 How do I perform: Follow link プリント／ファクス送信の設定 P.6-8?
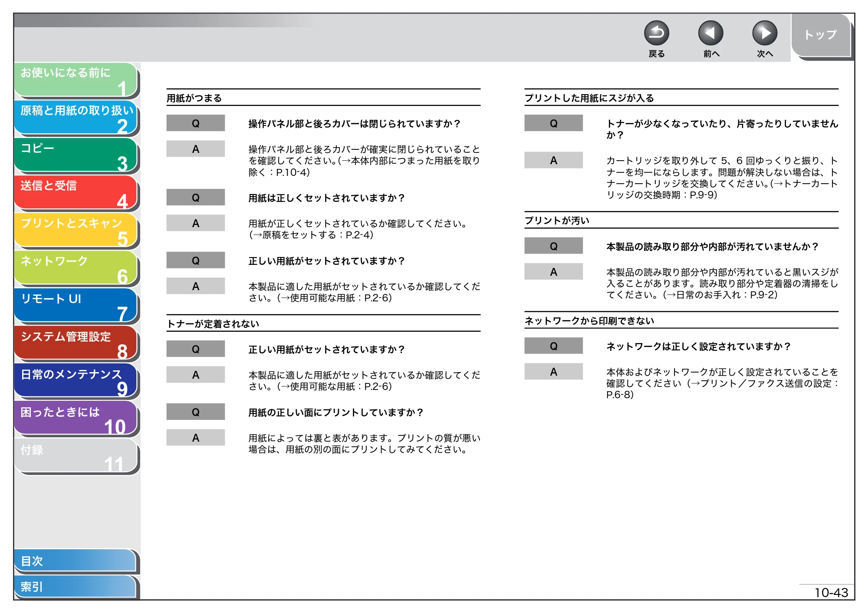(722, 389)
